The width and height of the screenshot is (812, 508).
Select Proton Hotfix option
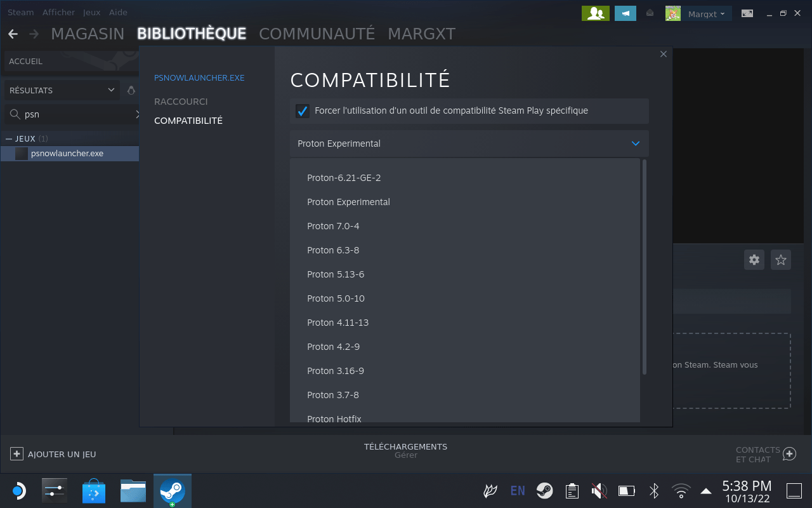pyautogui.click(x=465, y=416)
